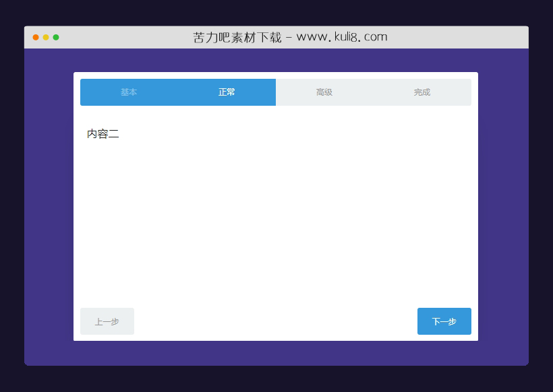Jump to the 完成 step tab

(422, 92)
